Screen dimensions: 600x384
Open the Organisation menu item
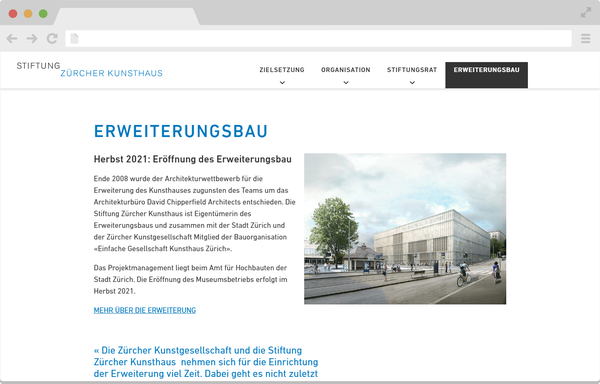pyautogui.click(x=346, y=70)
